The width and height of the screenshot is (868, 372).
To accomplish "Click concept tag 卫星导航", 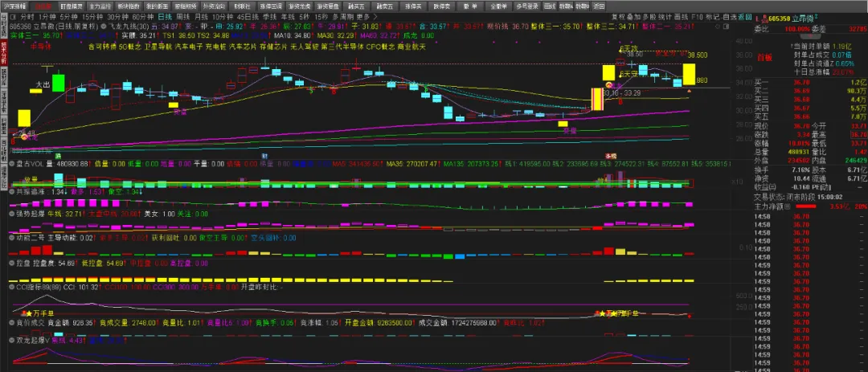I will [x=159, y=47].
